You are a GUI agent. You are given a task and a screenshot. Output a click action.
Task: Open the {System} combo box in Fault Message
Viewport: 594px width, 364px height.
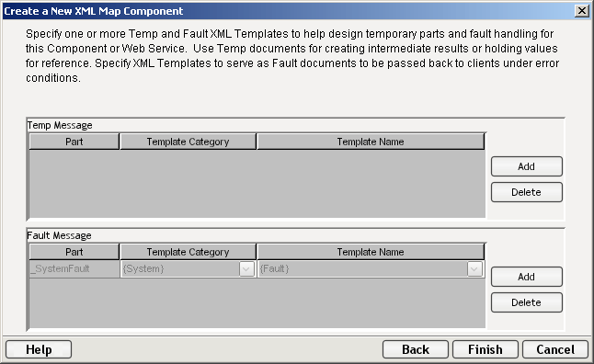tap(188, 269)
